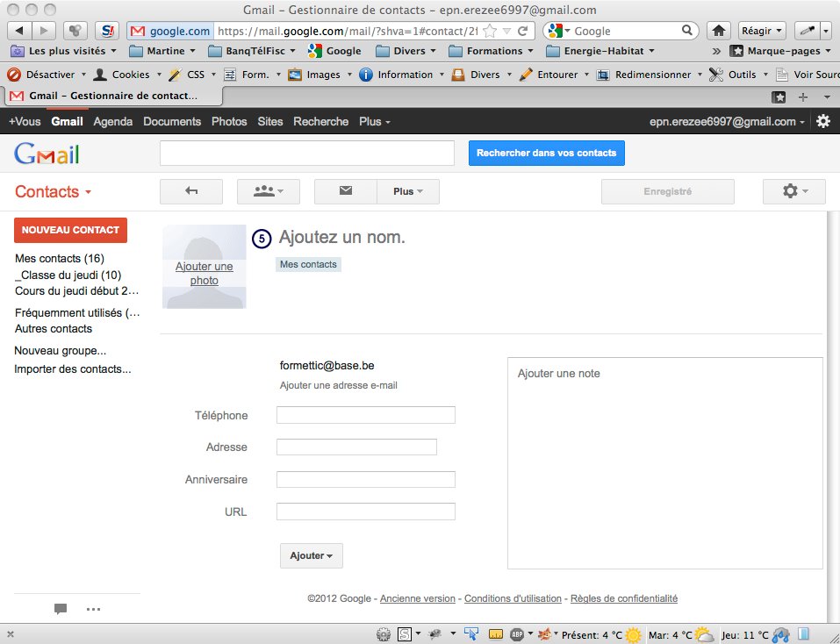Click the gear icon in the status bar
The height and width of the screenshot is (644, 840).
click(383, 635)
